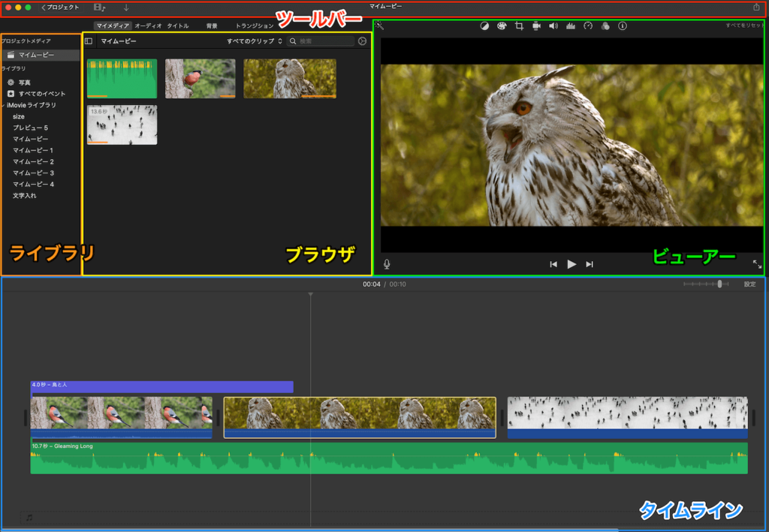Toggle fullscreen playback in the viewer
769x532 pixels.
pyautogui.click(x=756, y=264)
